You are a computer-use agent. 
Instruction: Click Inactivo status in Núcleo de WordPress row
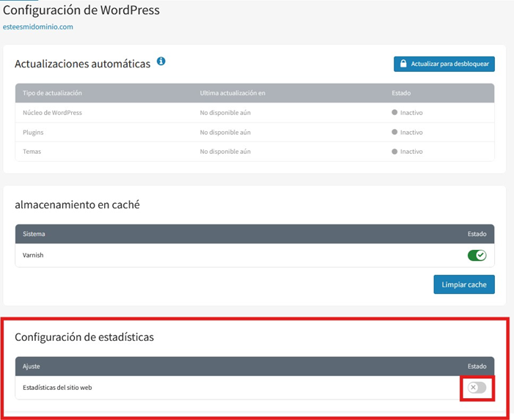(407, 113)
